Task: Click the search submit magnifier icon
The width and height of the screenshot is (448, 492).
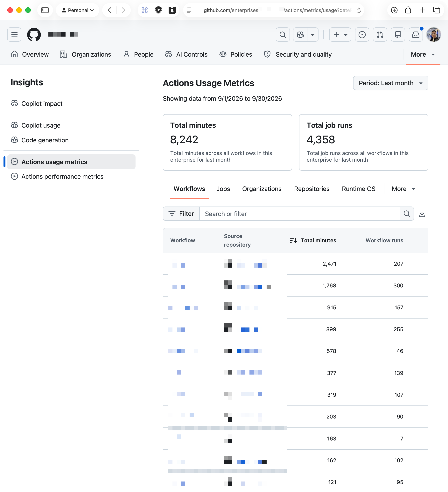Action: coord(407,214)
